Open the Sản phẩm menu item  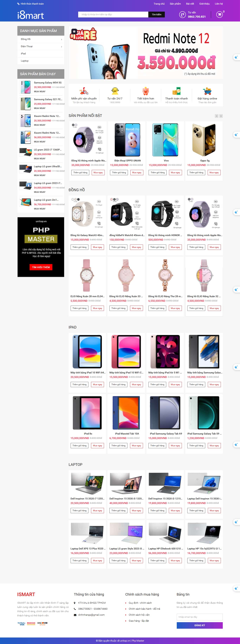[x=175, y=4]
